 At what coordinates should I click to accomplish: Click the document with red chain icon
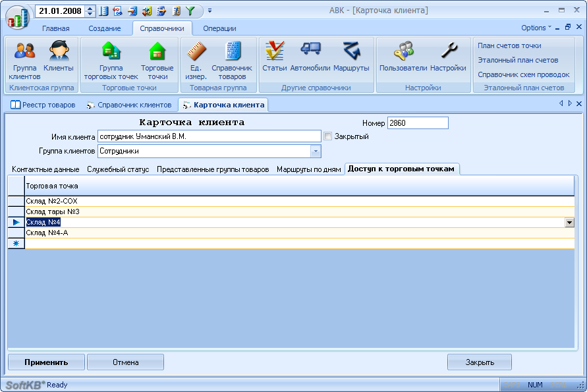click(x=117, y=11)
